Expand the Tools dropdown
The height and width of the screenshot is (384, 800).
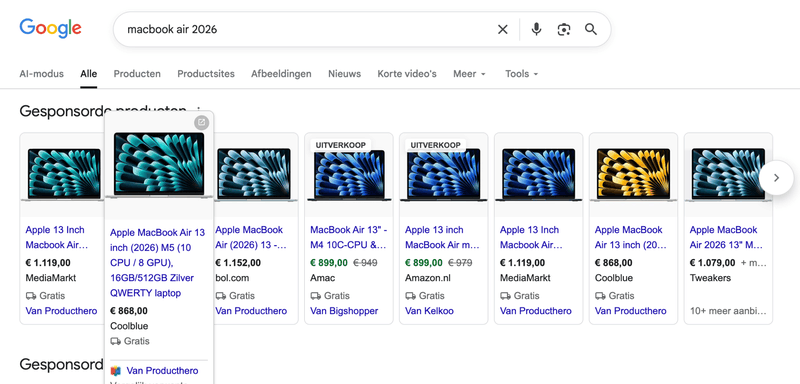[521, 74]
